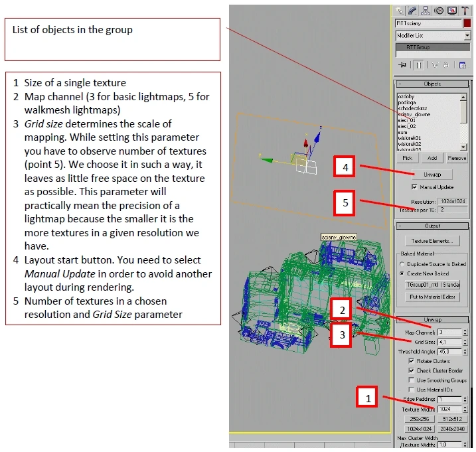This screenshot has width=476, height=452.
Task: Disable the Rotate Clusters checkbox
Action: click(x=411, y=361)
